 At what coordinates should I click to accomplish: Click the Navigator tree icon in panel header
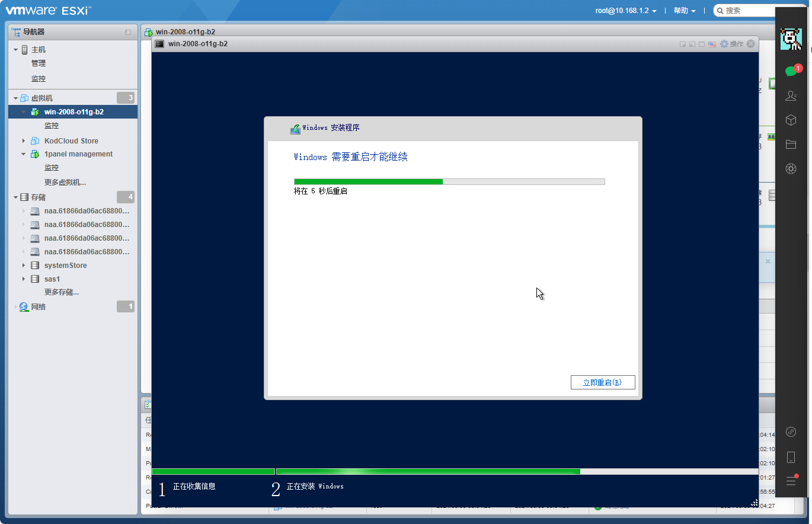pos(16,32)
